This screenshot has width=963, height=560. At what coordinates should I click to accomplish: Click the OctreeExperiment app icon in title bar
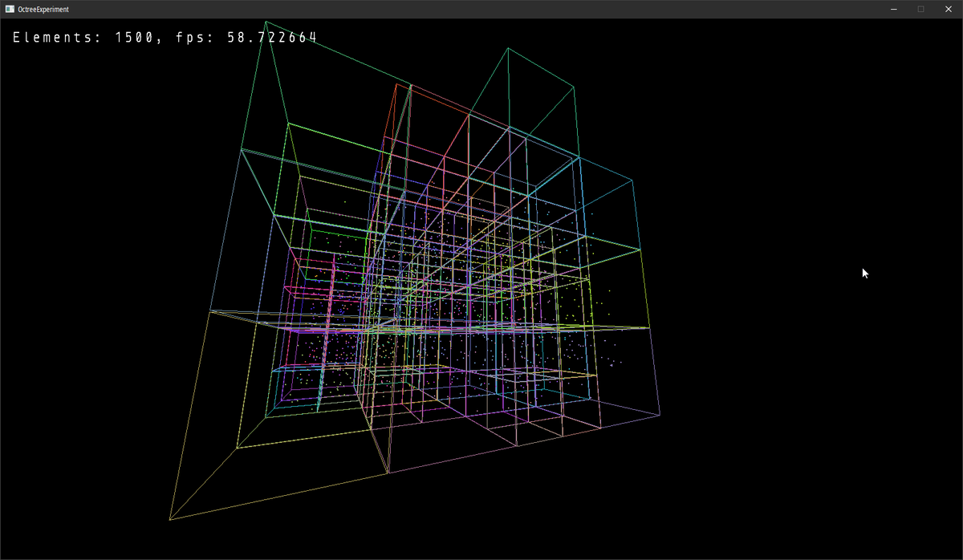pos(10,9)
